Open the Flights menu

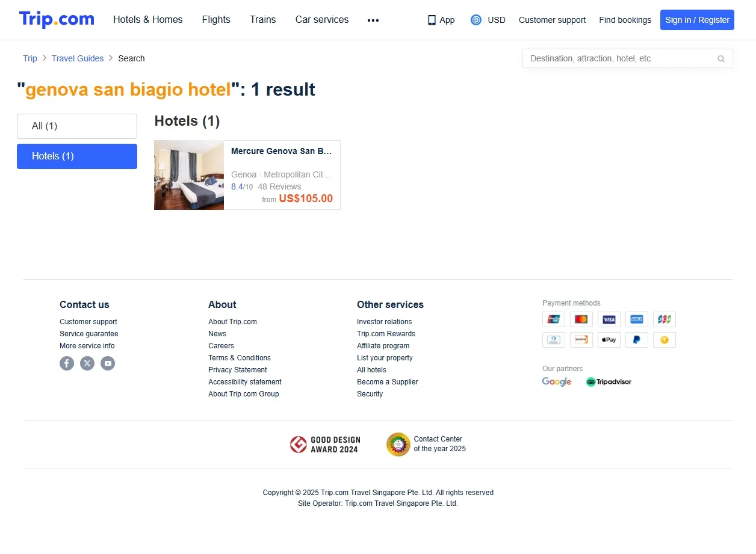pos(216,20)
